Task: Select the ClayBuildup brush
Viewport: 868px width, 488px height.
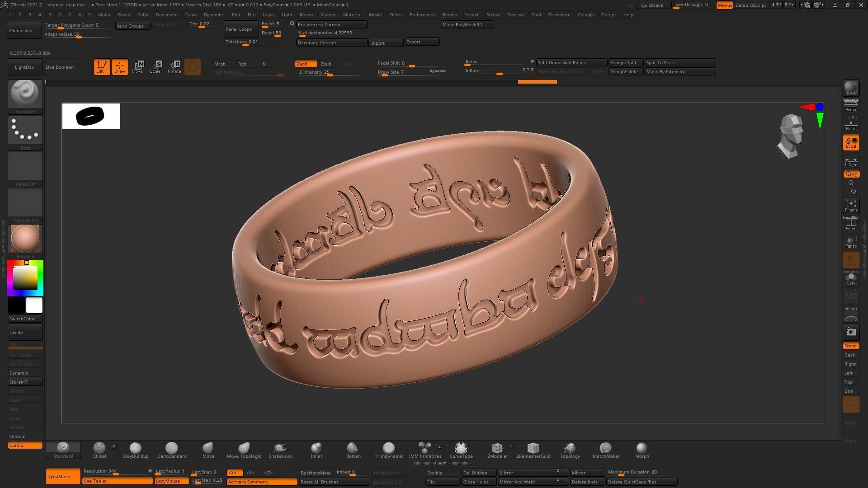Action: point(136,450)
